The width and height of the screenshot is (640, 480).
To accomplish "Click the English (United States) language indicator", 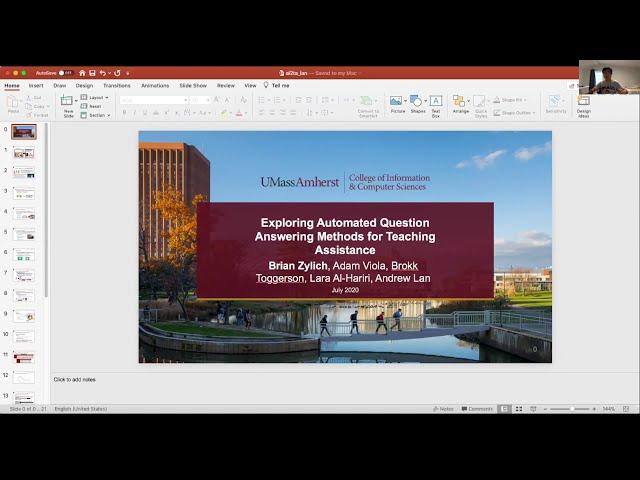I will (80, 409).
